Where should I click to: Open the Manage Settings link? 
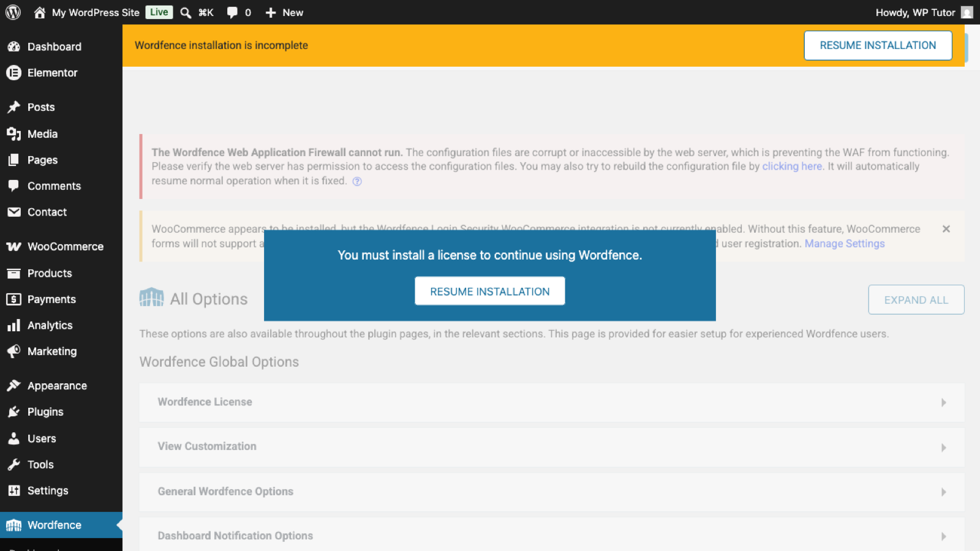(845, 244)
